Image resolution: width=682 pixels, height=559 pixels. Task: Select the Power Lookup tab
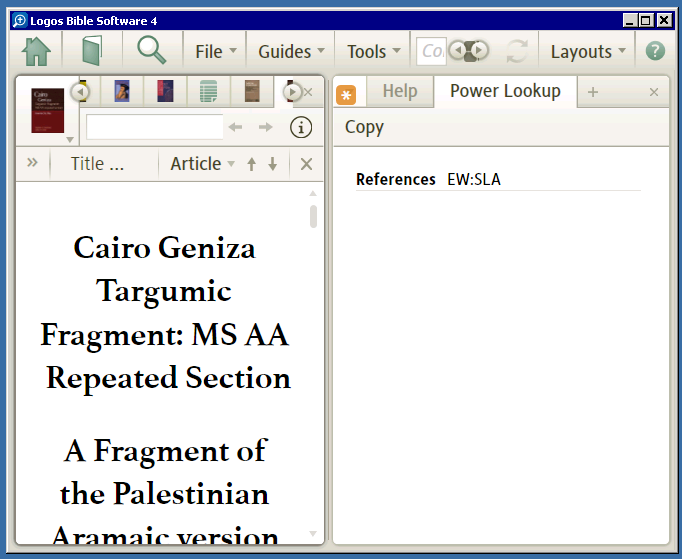pos(505,91)
